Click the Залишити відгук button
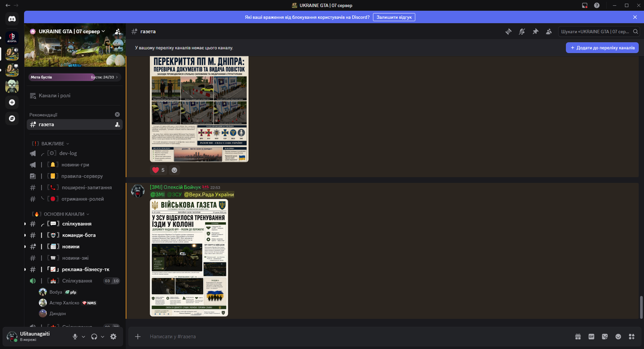 [394, 17]
